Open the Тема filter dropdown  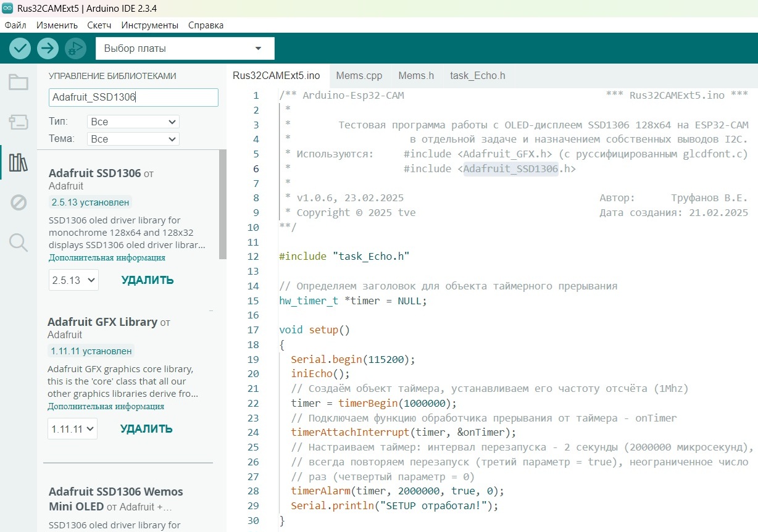(133, 139)
